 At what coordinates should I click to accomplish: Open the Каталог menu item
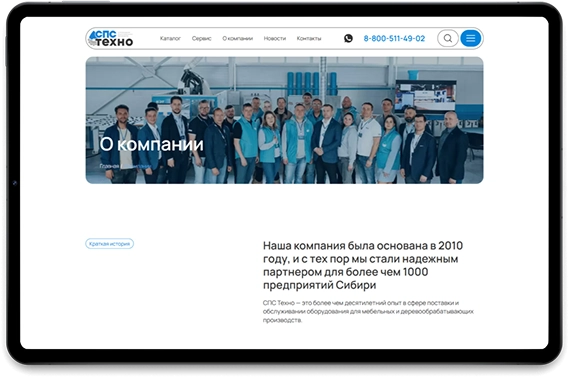[170, 38]
